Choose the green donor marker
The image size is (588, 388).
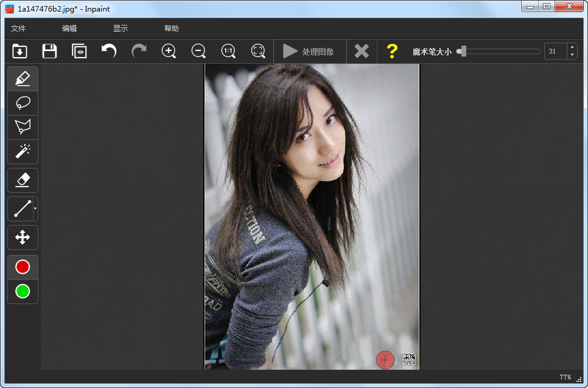pyautogui.click(x=23, y=291)
